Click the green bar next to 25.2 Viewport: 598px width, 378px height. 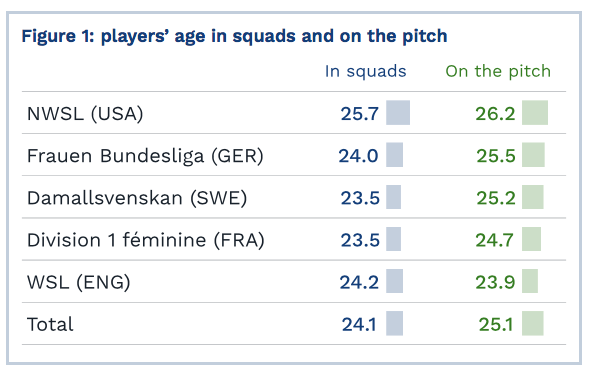pos(532,197)
